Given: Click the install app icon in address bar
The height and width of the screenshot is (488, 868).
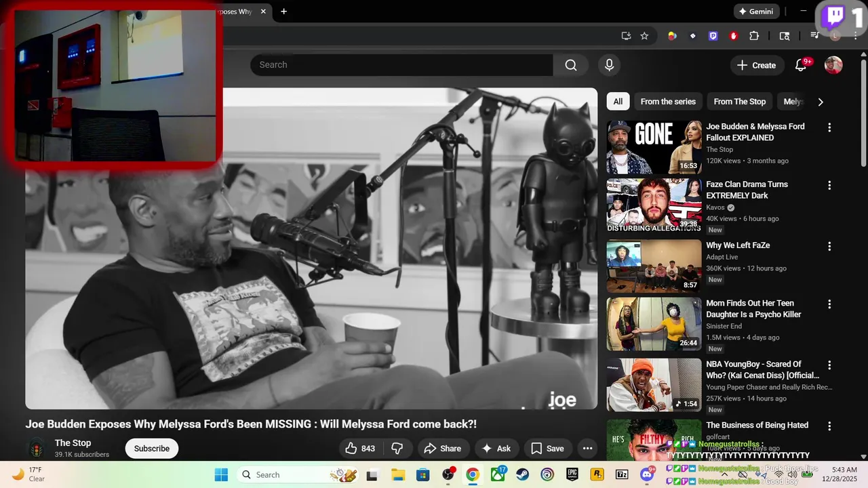Looking at the screenshot, I should pos(626,36).
